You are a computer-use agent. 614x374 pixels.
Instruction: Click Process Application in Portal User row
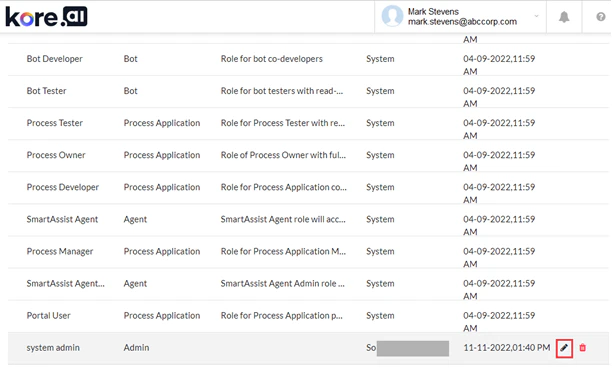162,316
